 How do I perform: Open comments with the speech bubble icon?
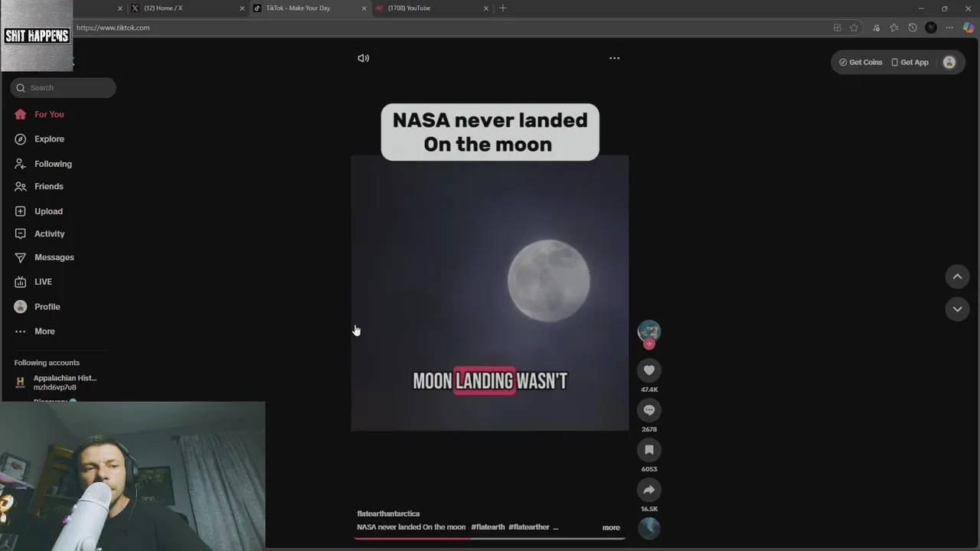649,410
